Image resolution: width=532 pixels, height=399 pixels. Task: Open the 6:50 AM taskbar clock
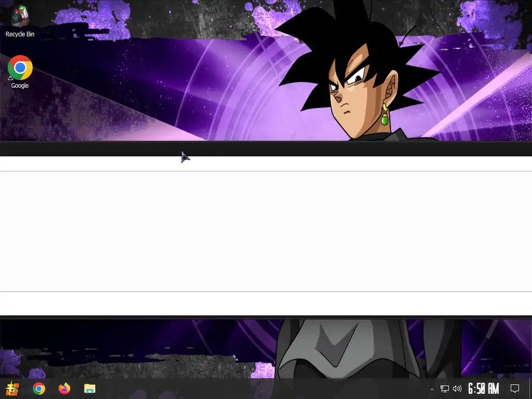pyautogui.click(x=484, y=389)
